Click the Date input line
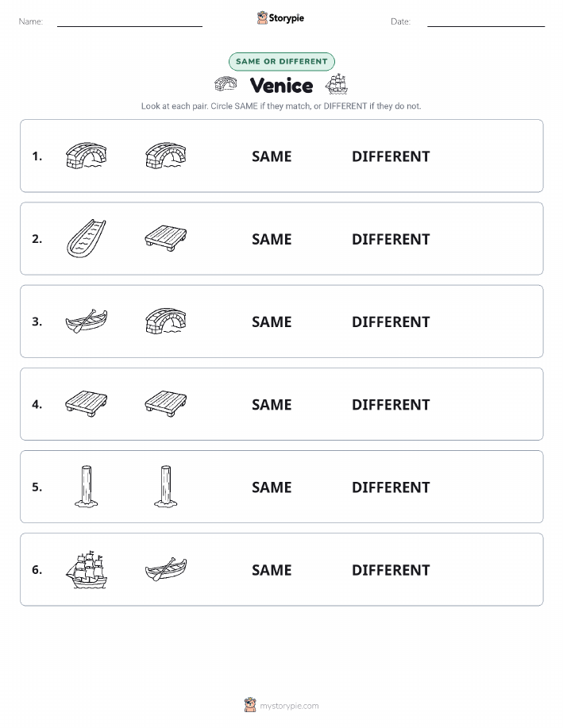This screenshot has width=563, height=728. point(486,23)
